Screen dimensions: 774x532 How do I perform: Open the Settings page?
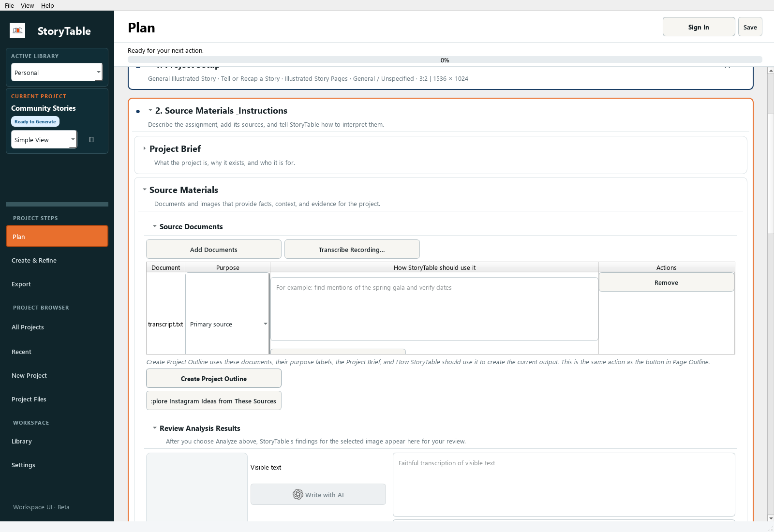pos(57,465)
